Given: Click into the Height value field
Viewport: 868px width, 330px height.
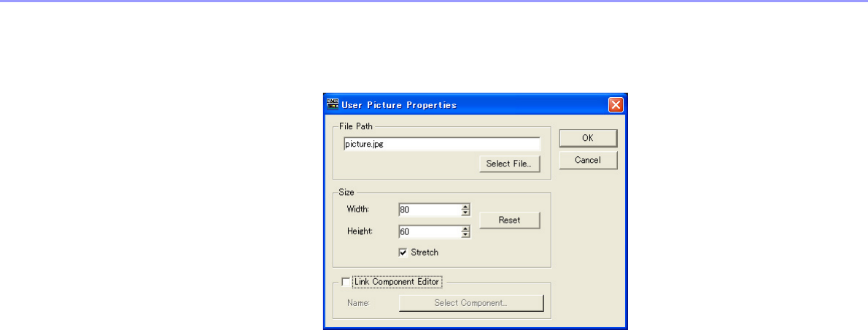Looking at the screenshot, I should click(430, 231).
